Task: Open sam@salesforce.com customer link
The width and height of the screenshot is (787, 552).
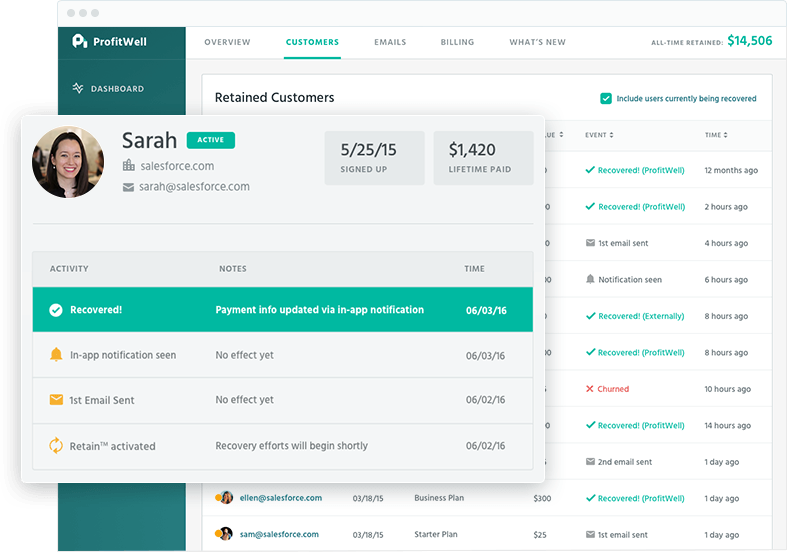Action: pyautogui.click(x=279, y=534)
